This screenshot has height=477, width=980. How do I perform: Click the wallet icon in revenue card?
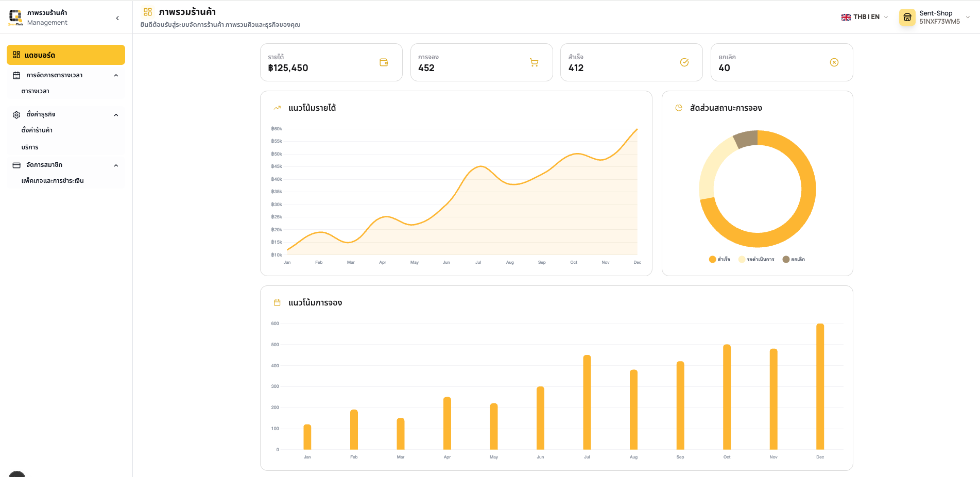click(384, 62)
